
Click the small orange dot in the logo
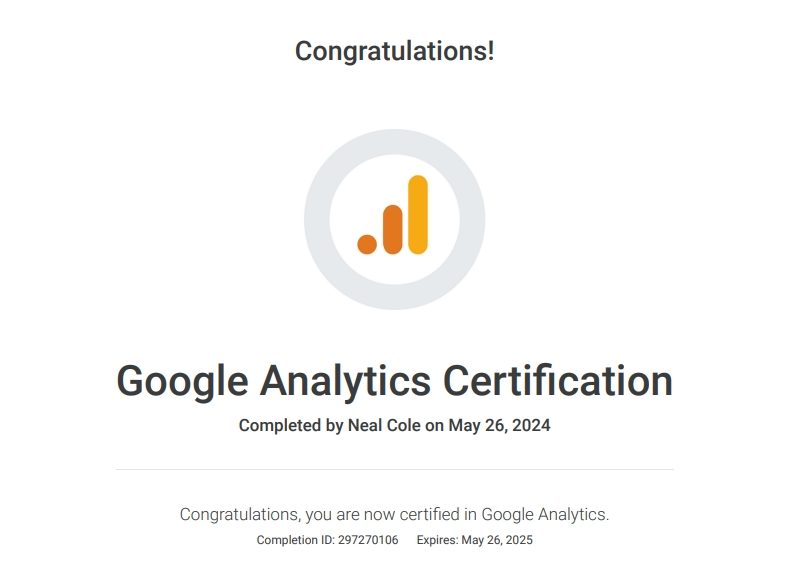pos(367,244)
